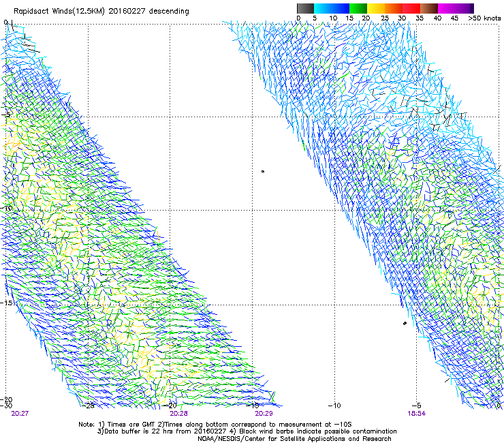Click the legend scale label "30"

tap(402, 18)
